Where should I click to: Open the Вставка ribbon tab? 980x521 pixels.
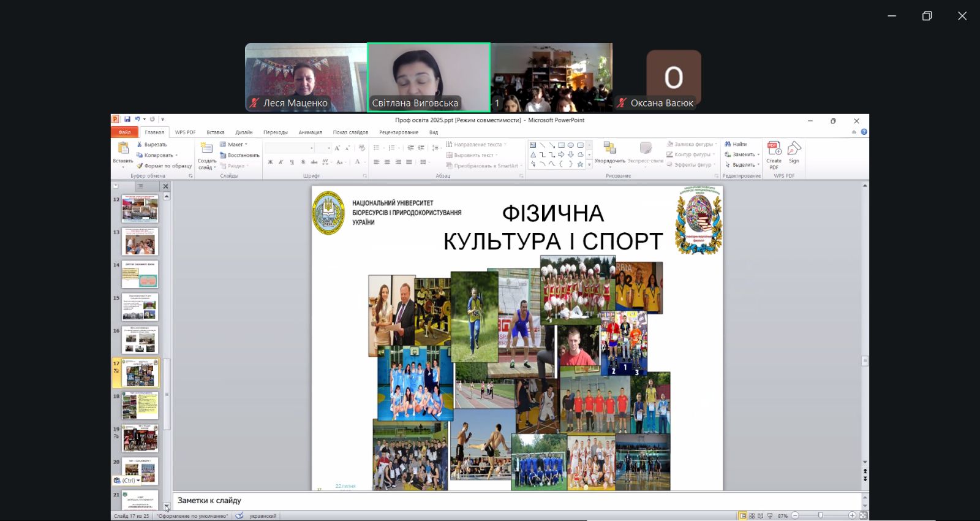pyautogui.click(x=215, y=132)
